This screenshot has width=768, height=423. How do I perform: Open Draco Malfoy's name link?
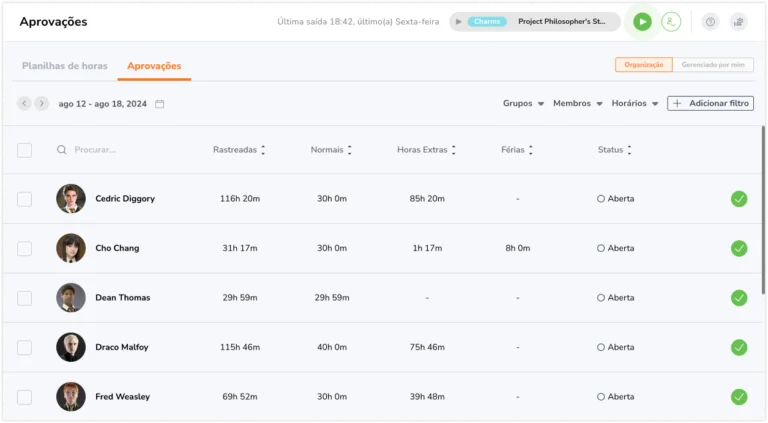click(121, 347)
